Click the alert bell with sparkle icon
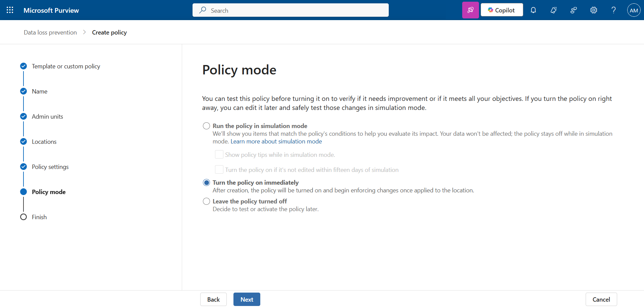 click(553, 10)
